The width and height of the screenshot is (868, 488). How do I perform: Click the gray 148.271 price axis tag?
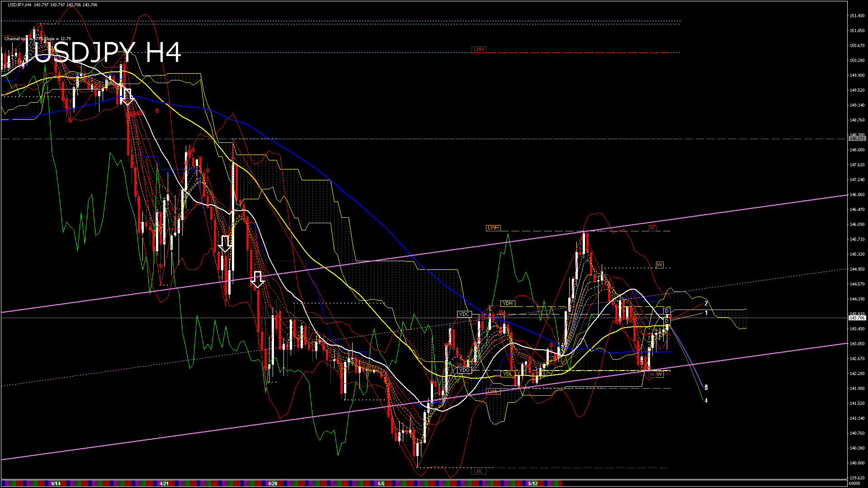click(x=857, y=139)
